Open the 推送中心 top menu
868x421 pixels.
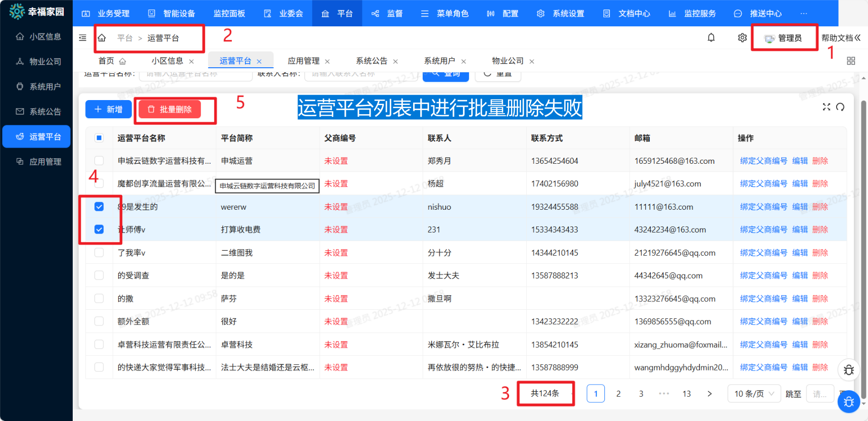(x=758, y=13)
